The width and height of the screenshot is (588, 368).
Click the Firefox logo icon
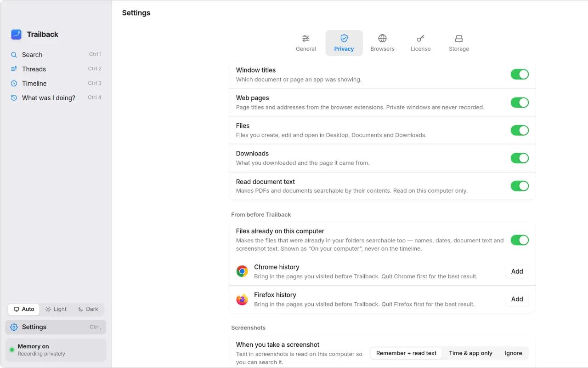pyautogui.click(x=242, y=299)
